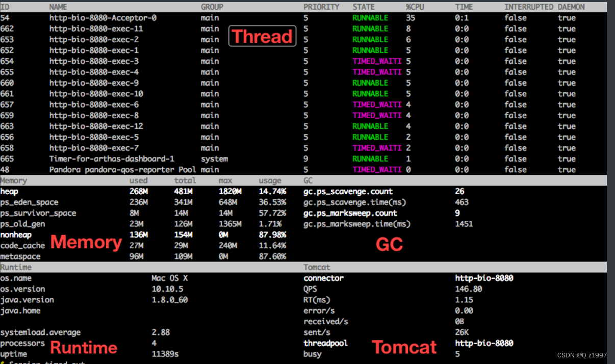Image resolution: width=615 pixels, height=364 pixels.
Task: Click the NAME column header
Action: (x=58, y=7)
